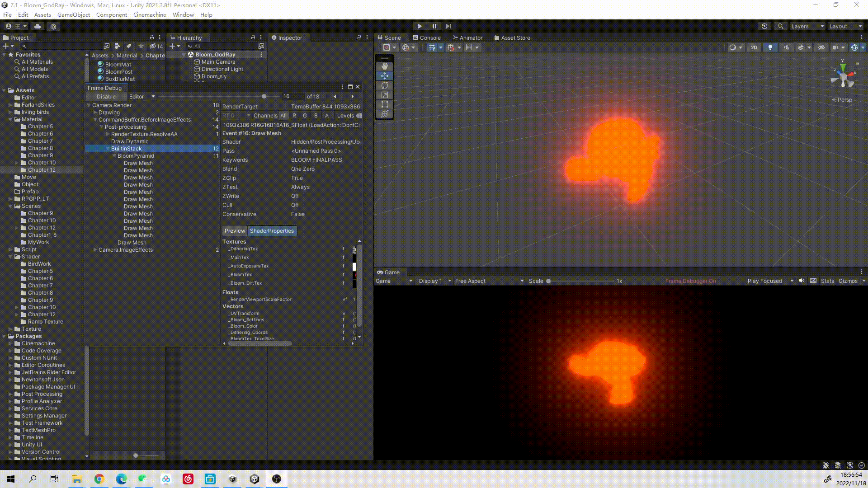This screenshot has height=488, width=868.
Task: Select the Rotate tool in Scene view
Action: coord(384,85)
